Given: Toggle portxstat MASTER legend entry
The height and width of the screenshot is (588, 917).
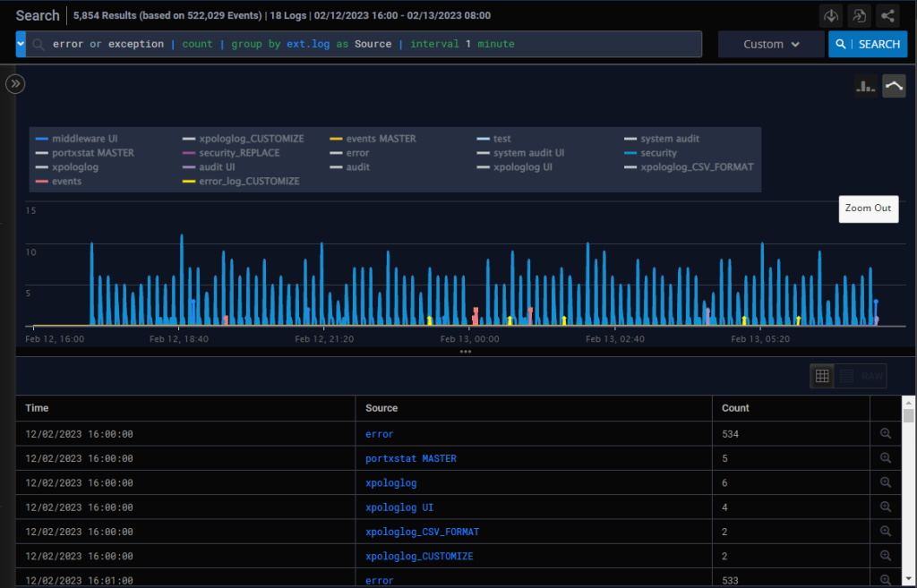Looking at the screenshot, I should point(85,152).
